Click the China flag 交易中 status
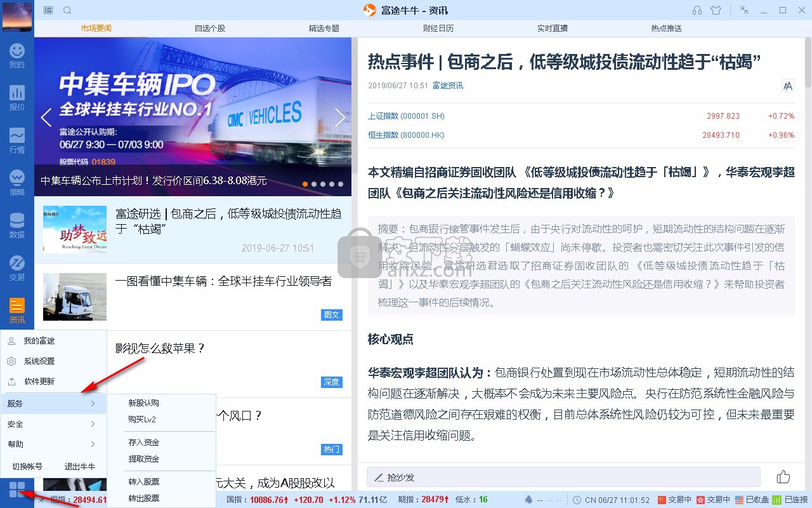This screenshot has width=812, height=508. tap(674, 500)
